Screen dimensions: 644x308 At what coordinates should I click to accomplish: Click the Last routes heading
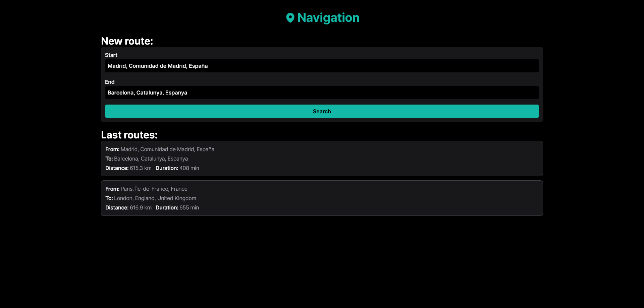(x=129, y=135)
